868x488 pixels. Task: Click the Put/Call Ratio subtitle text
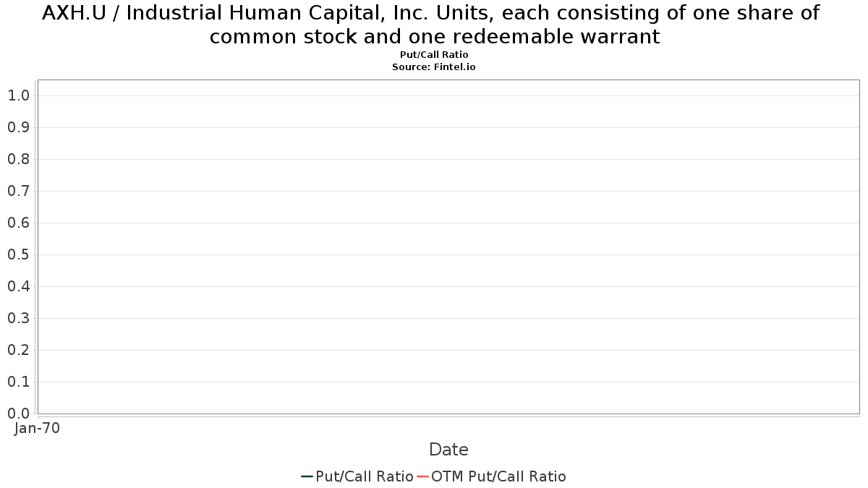tap(434, 55)
